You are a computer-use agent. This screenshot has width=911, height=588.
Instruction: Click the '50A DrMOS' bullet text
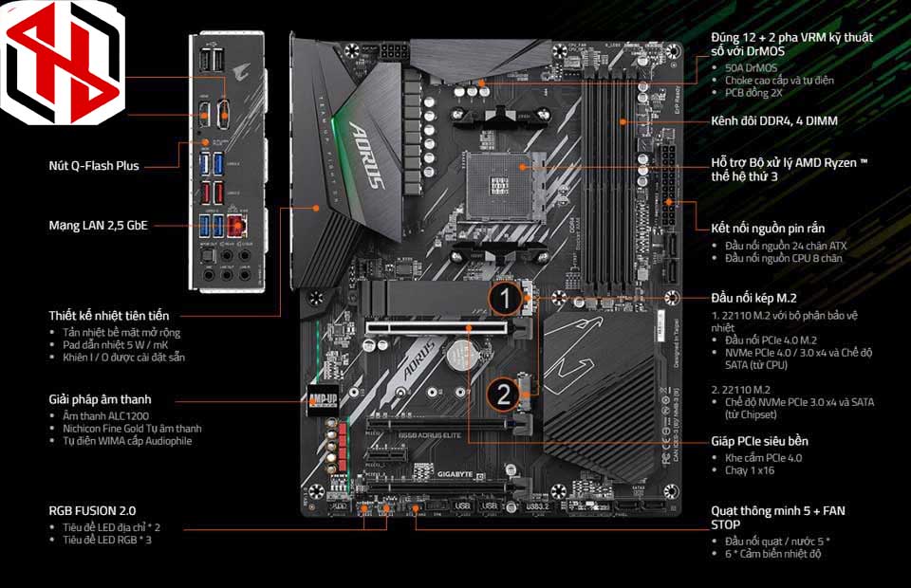(x=751, y=68)
